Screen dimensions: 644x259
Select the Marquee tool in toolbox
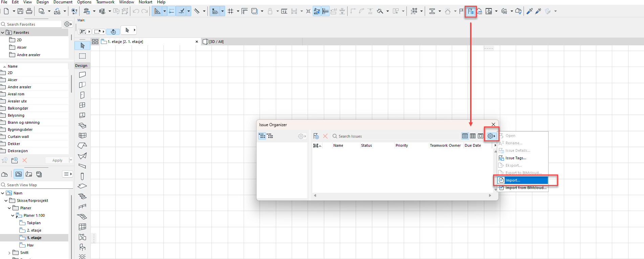(82, 56)
